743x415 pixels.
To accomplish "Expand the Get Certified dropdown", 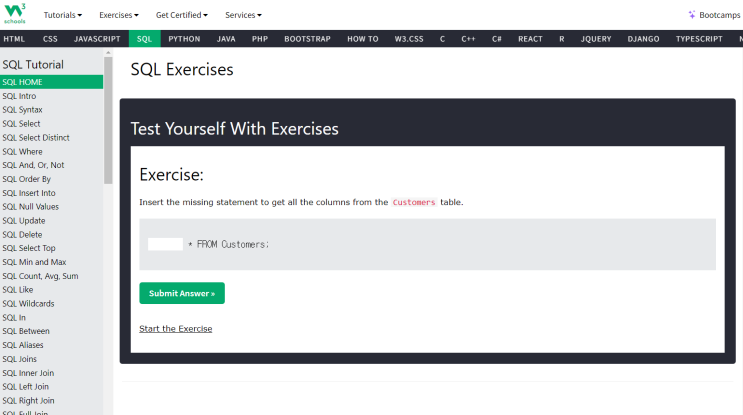I will coord(181,15).
